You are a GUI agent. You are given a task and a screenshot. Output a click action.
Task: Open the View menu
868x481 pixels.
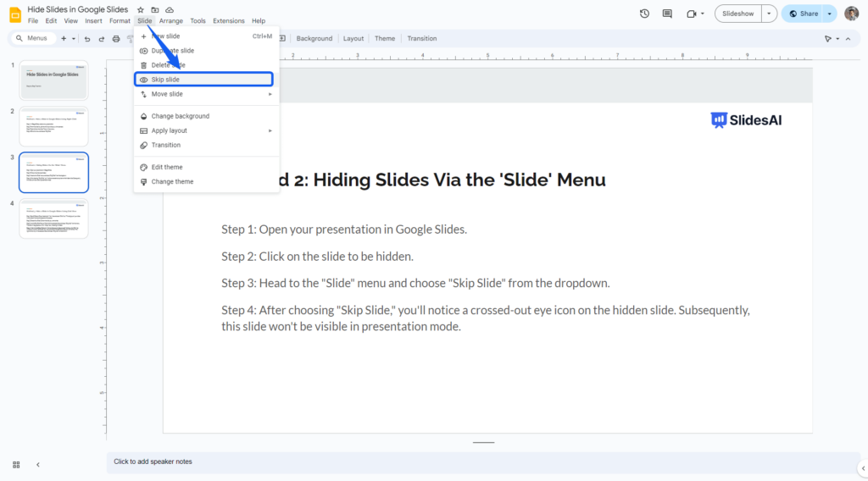[x=71, y=21]
